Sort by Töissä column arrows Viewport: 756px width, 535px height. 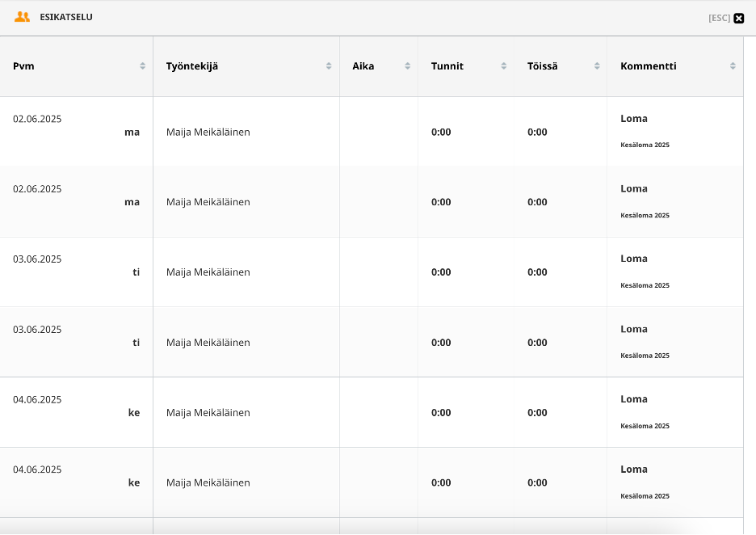[x=597, y=66]
